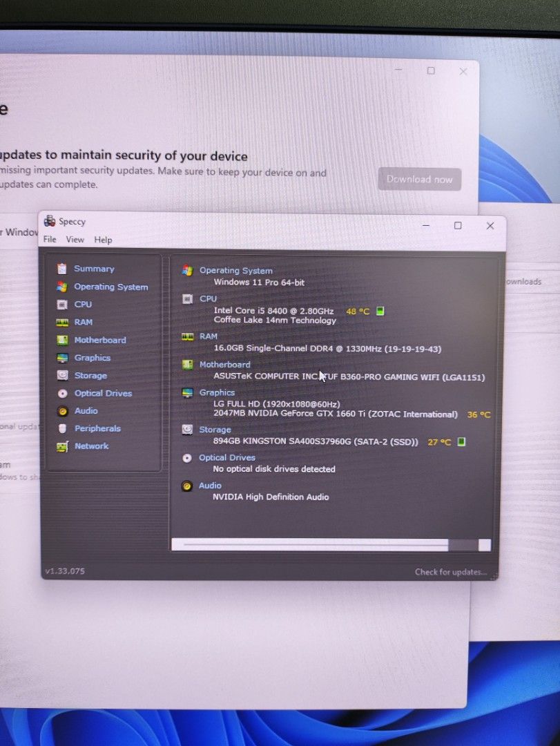Click the Windows 11 Pro 64-bit text
Screen dimensions: 560x746
tap(260, 282)
